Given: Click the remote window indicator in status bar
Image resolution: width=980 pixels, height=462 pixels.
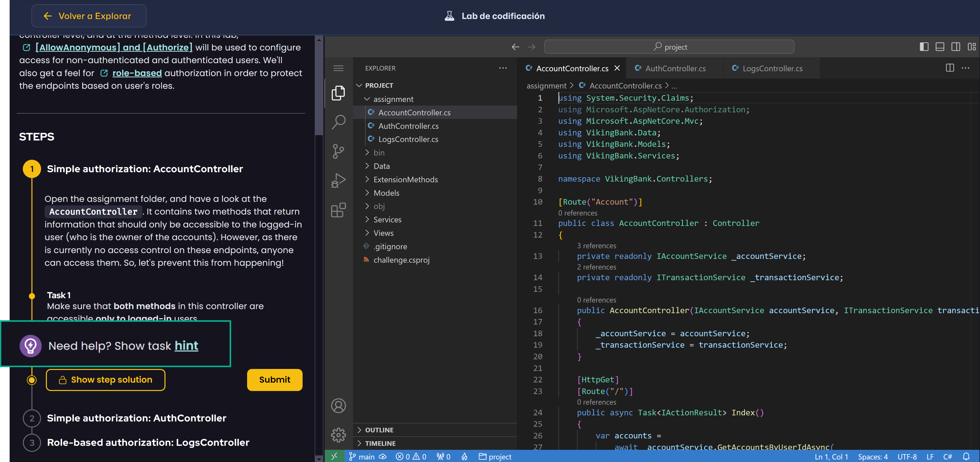Looking at the screenshot, I should click(x=334, y=456).
